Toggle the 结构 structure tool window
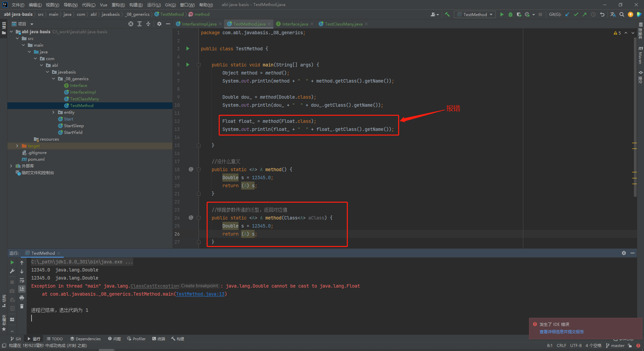Image resolution: width=644 pixels, height=351 pixels. pos(4,301)
